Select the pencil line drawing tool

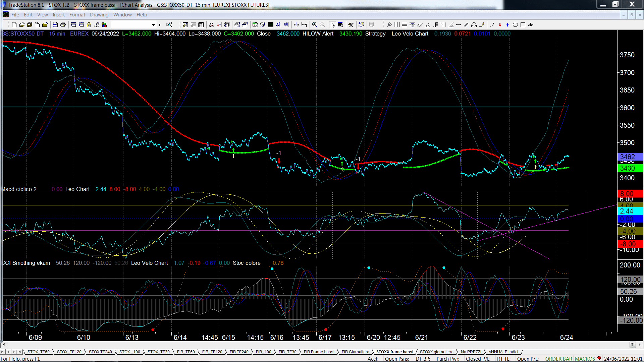tap(482, 25)
